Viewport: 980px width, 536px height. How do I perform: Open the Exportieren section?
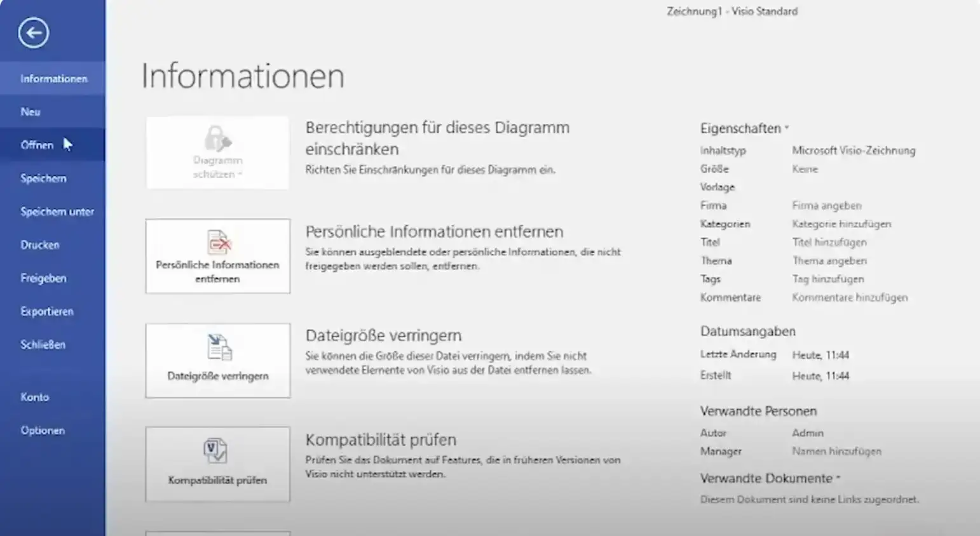[46, 311]
